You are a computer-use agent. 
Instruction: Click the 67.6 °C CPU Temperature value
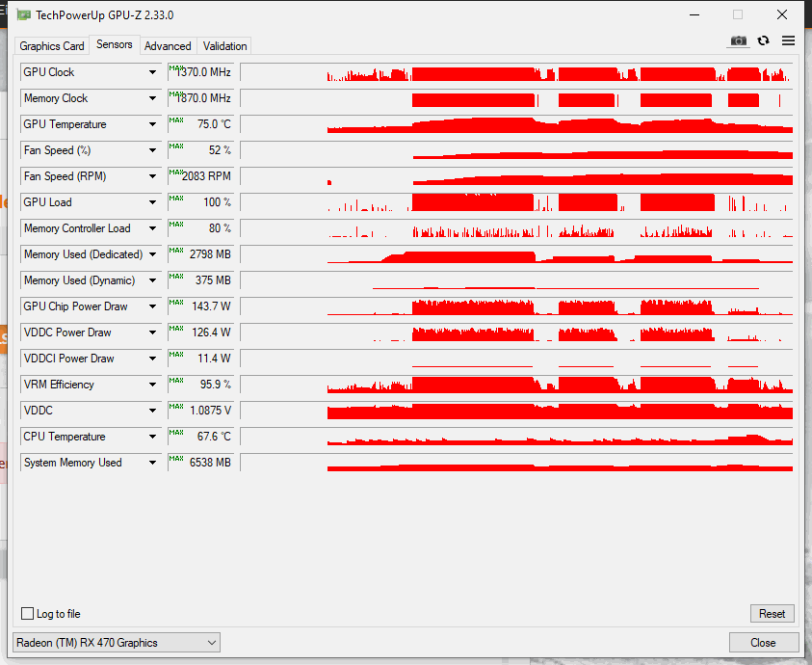pos(200,437)
